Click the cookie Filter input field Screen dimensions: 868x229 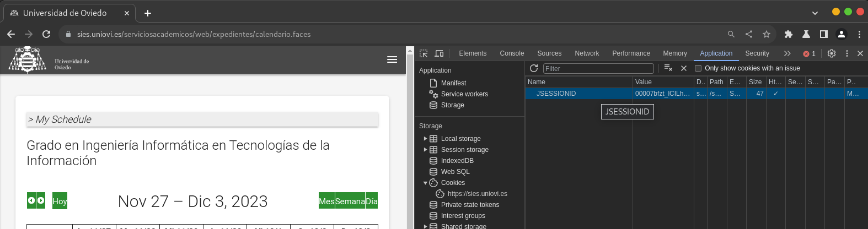click(598, 68)
